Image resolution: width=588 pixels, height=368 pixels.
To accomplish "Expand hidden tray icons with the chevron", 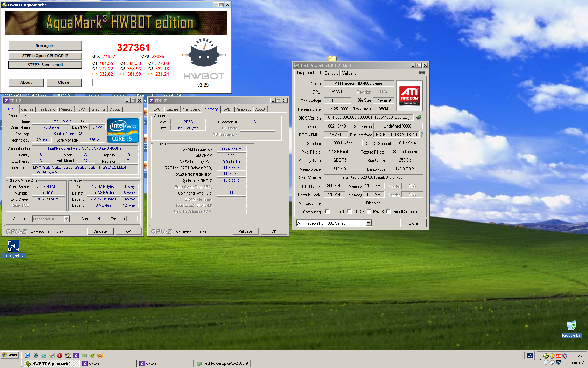I will (540, 359).
